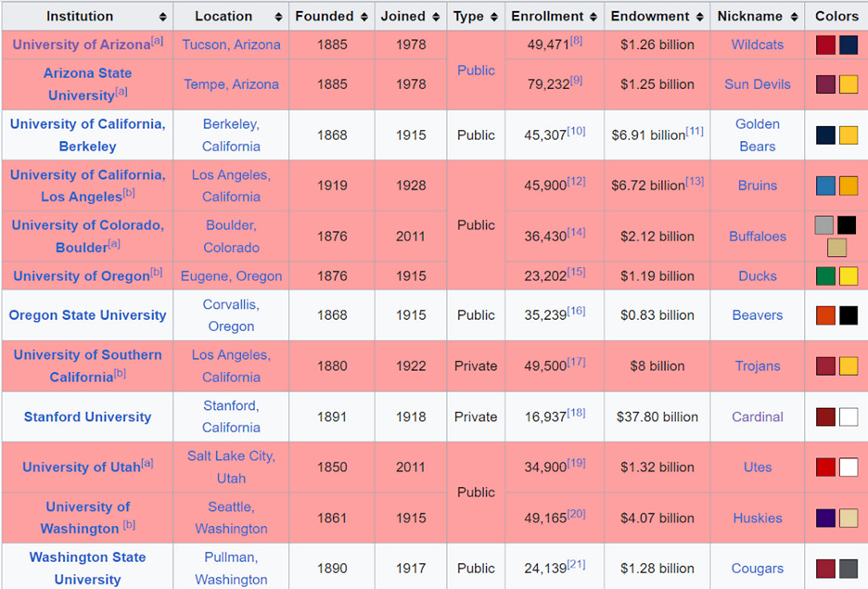This screenshot has height=589, width=868.
Task: Open Oregon State University link
Action: click(x=87, y=315)
